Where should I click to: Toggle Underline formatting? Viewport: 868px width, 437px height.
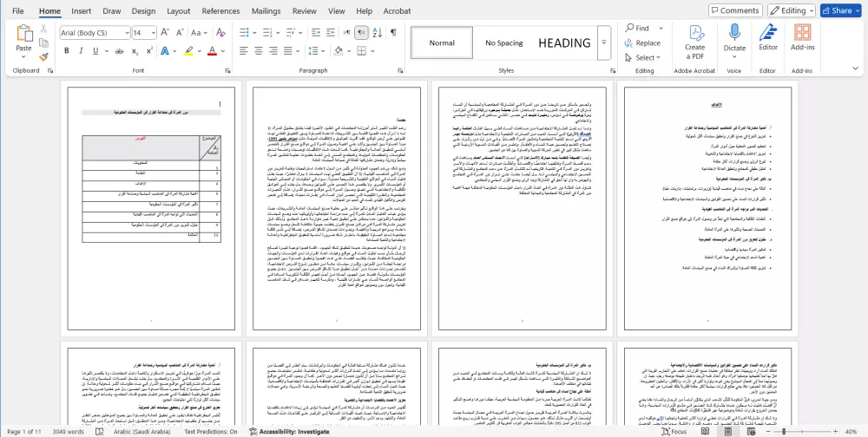pos(95,51)
